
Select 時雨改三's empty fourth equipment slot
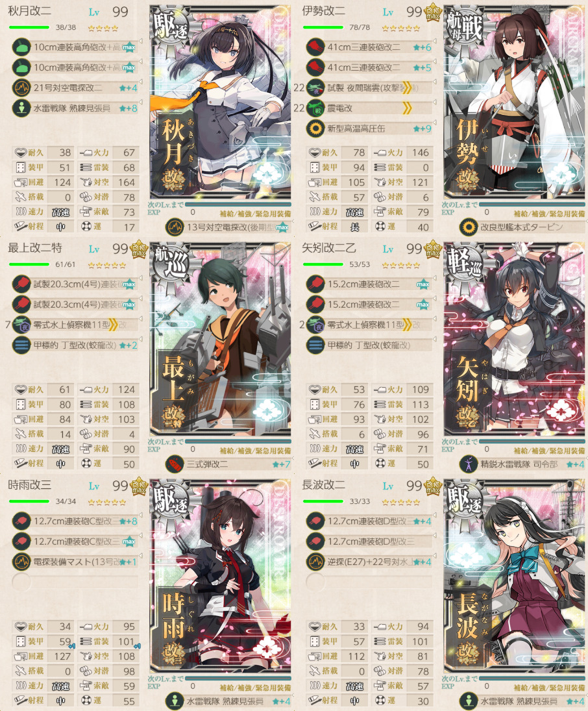point(75,582)
